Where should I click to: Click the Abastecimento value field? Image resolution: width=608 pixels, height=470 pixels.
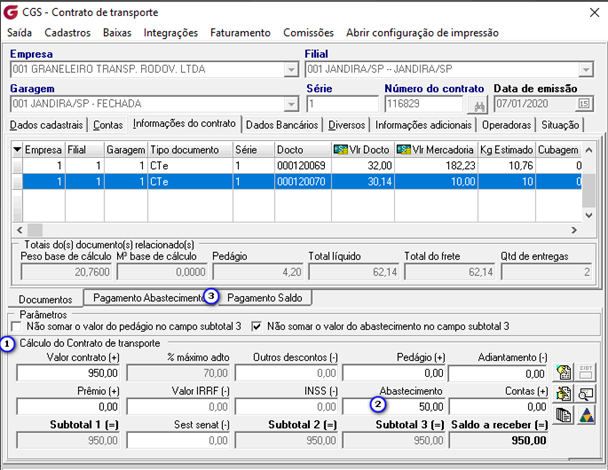394,406
